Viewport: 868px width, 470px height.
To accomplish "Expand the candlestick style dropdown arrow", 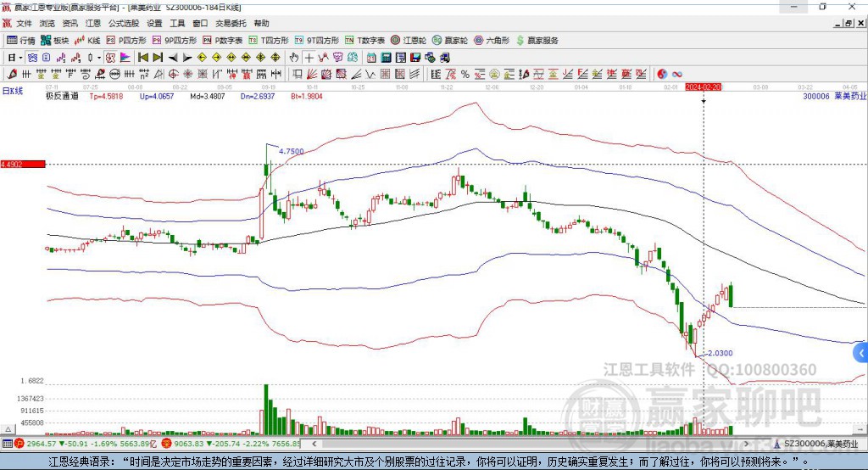I will pos(99,58).
